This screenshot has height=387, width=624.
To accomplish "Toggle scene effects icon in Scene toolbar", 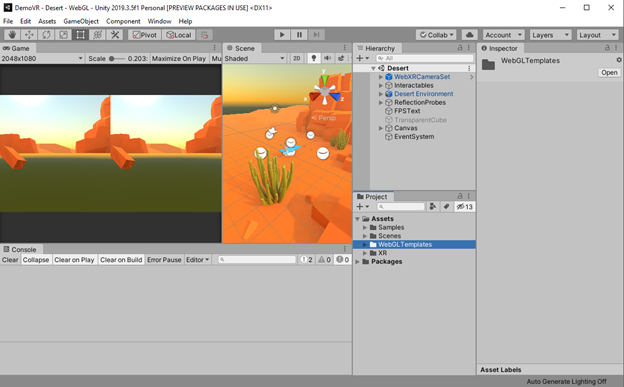I will click(x=341, y=58).
